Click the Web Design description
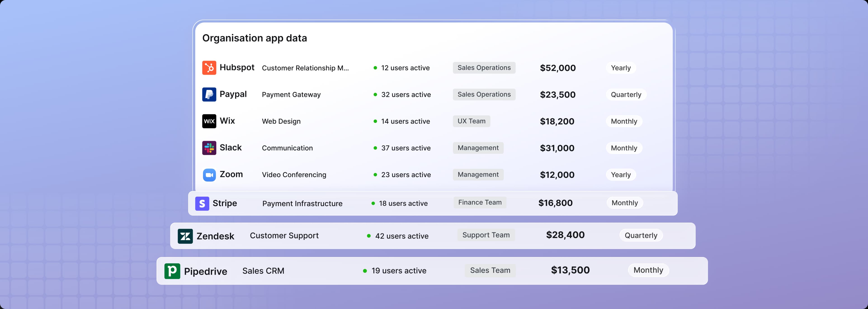The width and height of the screenshot is (868, 309). [x=281, y=121]
